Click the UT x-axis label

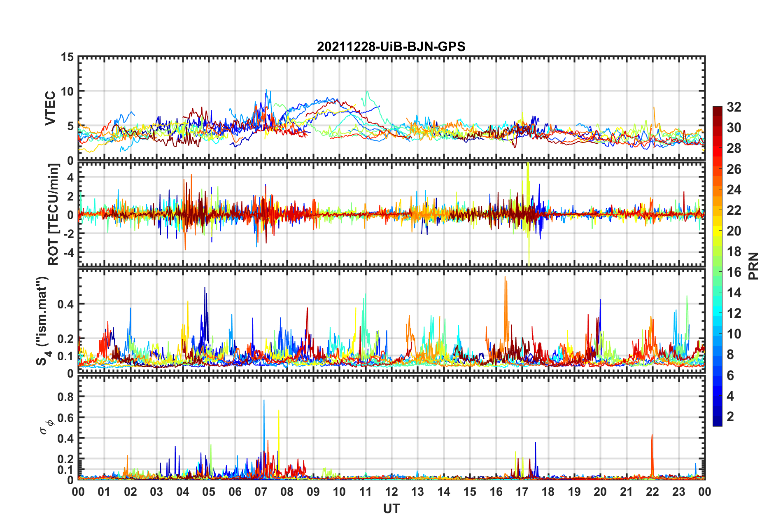pos(391,509)
